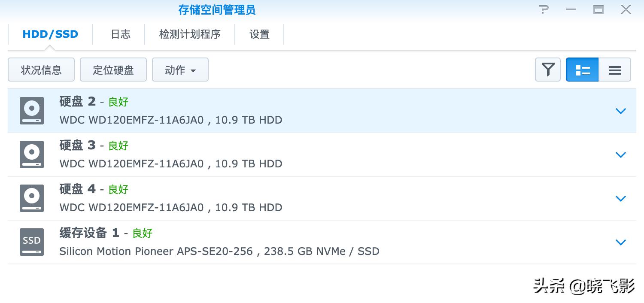Click the 状况信息 button
644x303 pixels.
(41, 70)
